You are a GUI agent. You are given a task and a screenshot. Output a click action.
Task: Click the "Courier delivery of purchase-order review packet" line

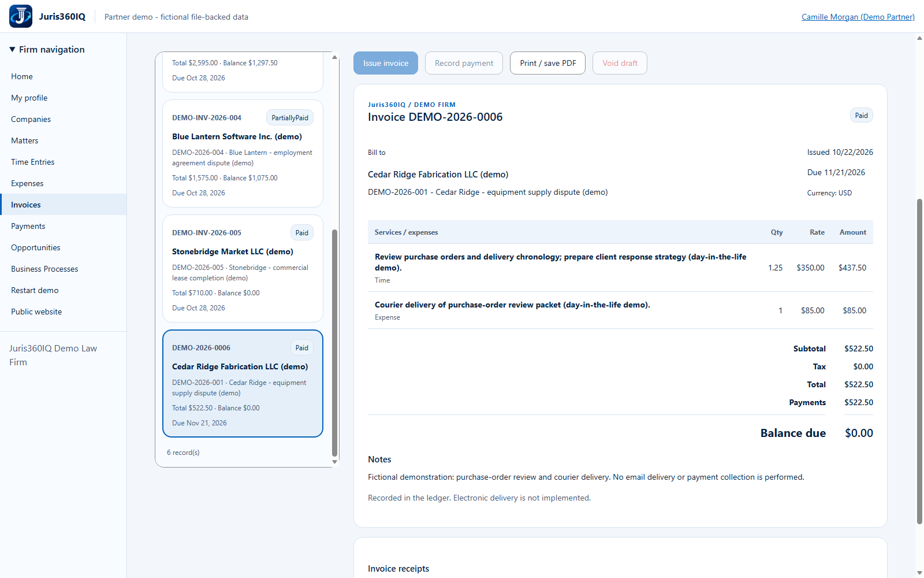pos(512,305)
